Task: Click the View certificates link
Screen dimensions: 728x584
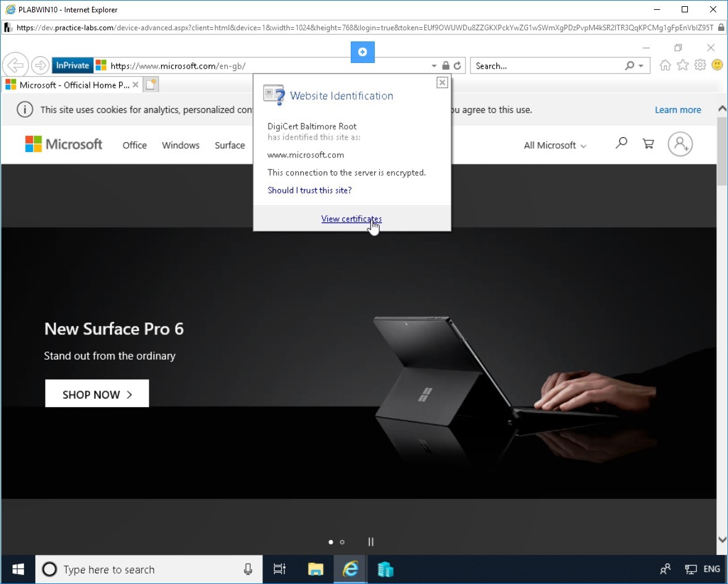Action: (x=351, y=219)
